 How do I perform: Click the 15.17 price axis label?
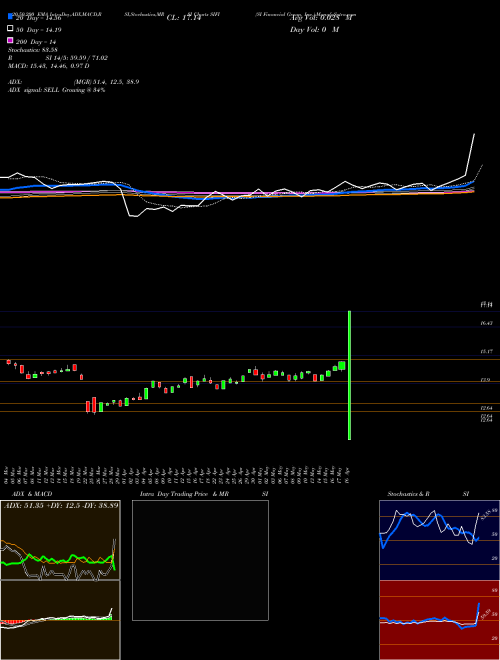[x=486, y=351]
